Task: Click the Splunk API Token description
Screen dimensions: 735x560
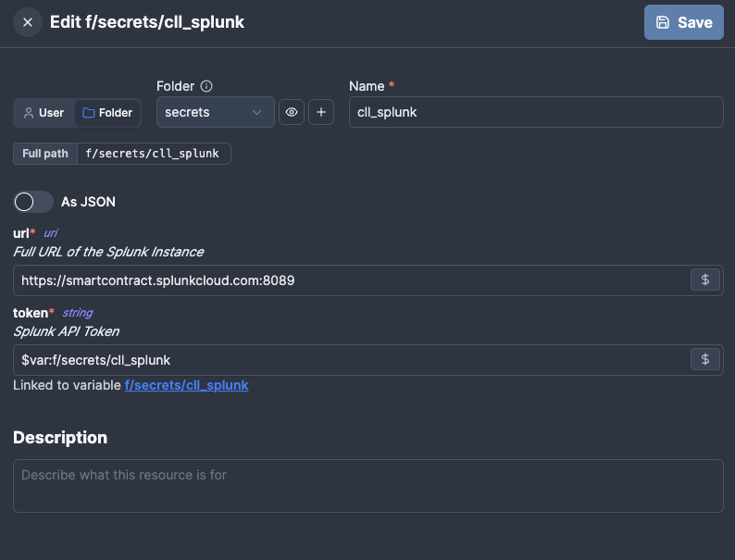Action: [x=66, y=331]
